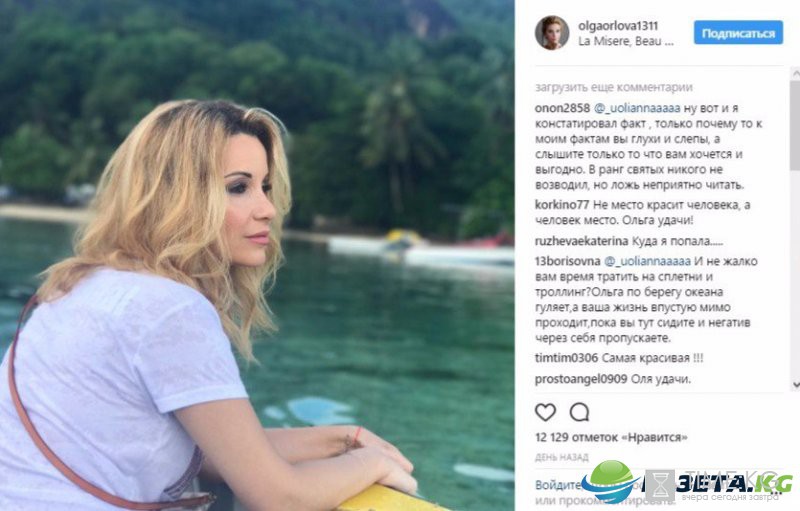Click the Подписаться follow button
Screen dimensions: 800x511
[738, 33]
